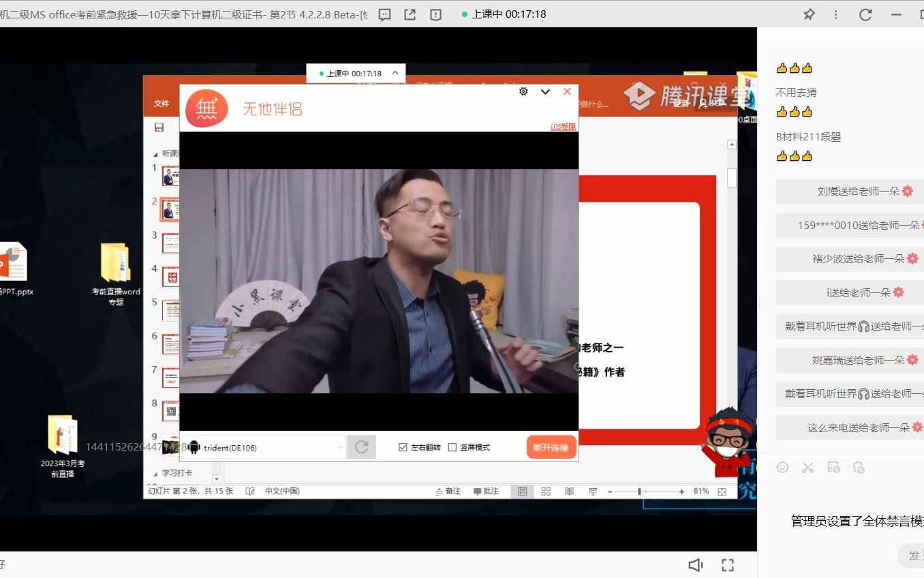Click the zoom out minus button
This screenshot has height=578, width=924.
coord(611,491)
